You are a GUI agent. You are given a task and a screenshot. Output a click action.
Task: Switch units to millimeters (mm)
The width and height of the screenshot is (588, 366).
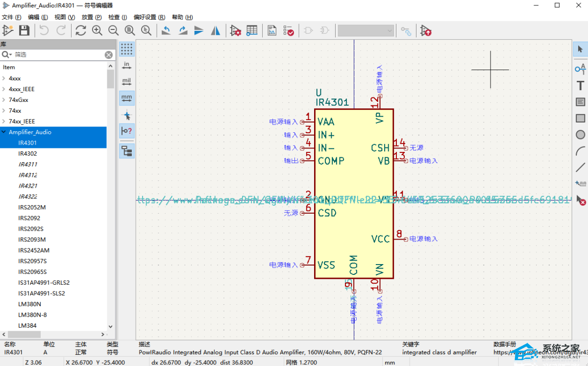pyautogui.click(x=127, y=98)
